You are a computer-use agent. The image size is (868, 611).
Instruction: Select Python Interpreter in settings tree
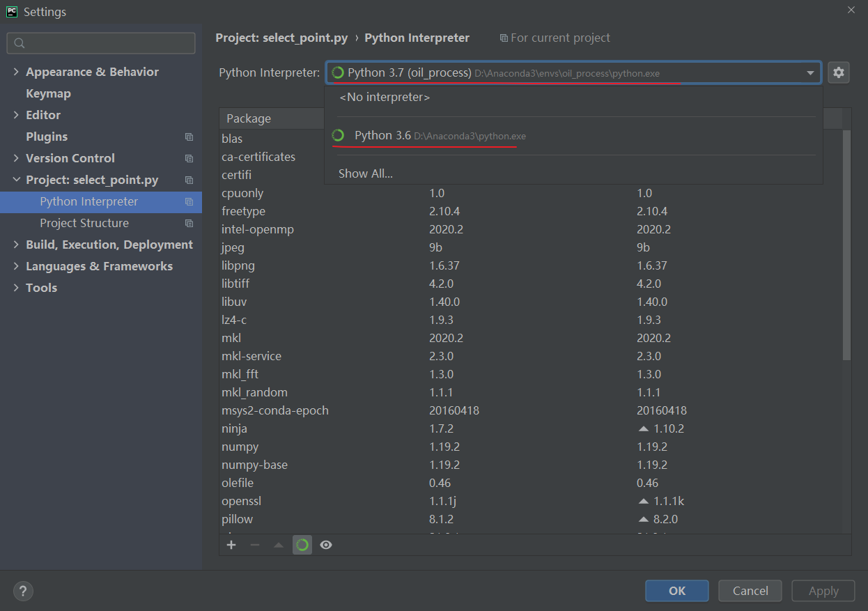click(101, 201)
